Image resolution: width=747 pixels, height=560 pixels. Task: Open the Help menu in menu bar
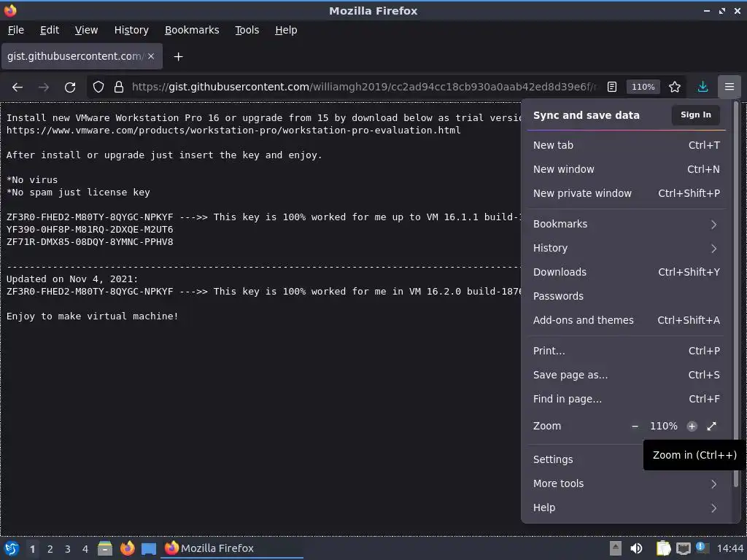pyautogui.click(x=286, y=30)
